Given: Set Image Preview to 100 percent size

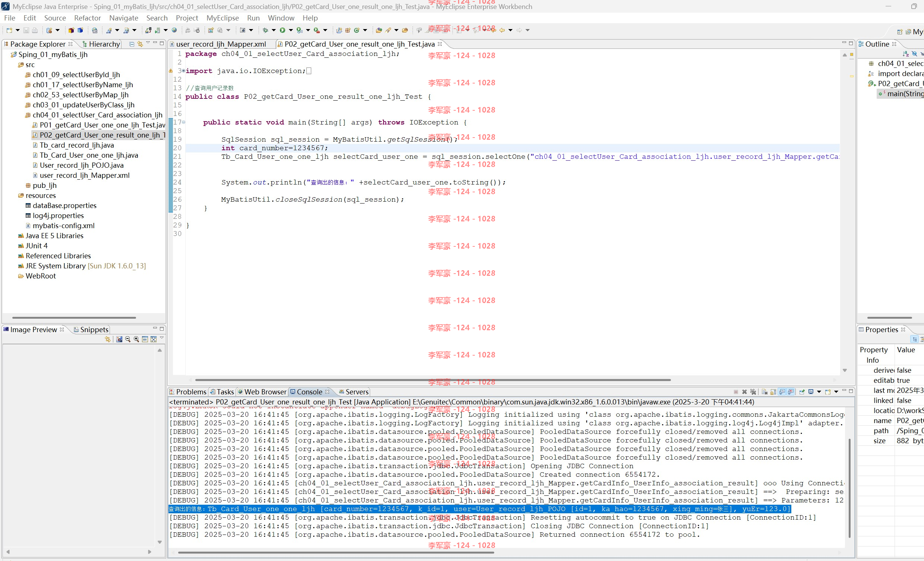Looking at the screenshot, I should 145,339.
